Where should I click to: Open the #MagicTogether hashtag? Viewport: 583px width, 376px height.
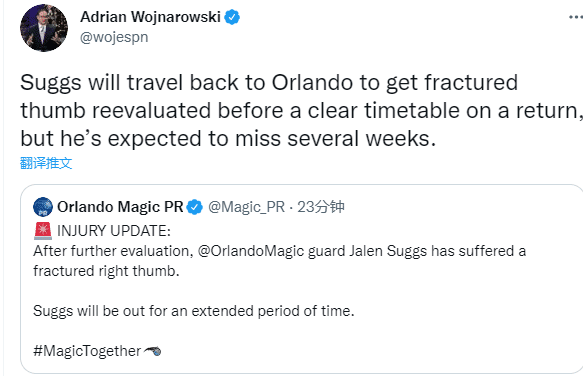point(87,351)
